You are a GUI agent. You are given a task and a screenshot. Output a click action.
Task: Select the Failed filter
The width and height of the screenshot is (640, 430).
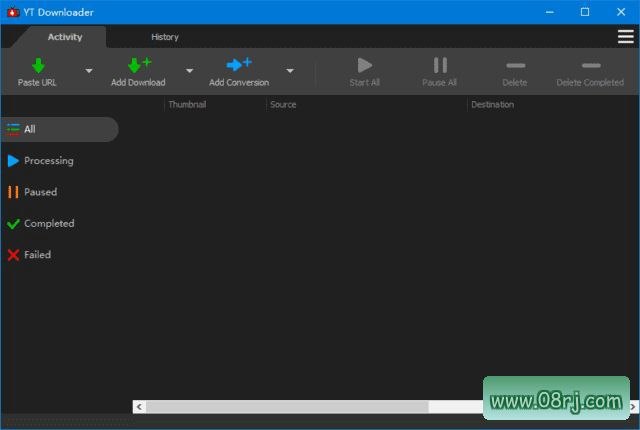click(x=29, y=255)
